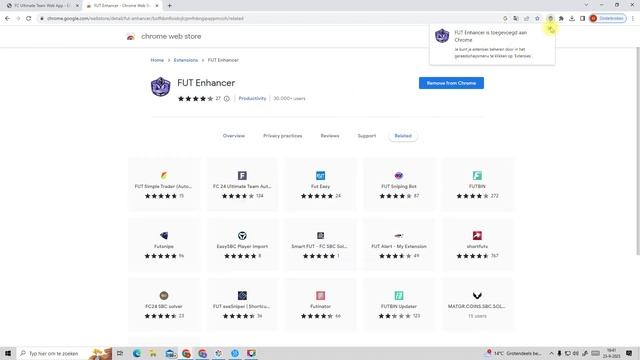The height and width of the screenshot is (360, 640).
Task: Select the Fut Easy extension icon
Action: pos(320,176)
